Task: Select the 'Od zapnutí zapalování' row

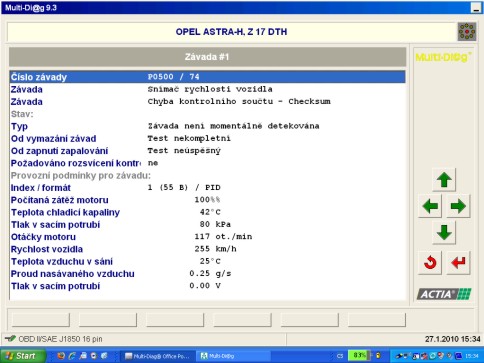Action: 208,151
